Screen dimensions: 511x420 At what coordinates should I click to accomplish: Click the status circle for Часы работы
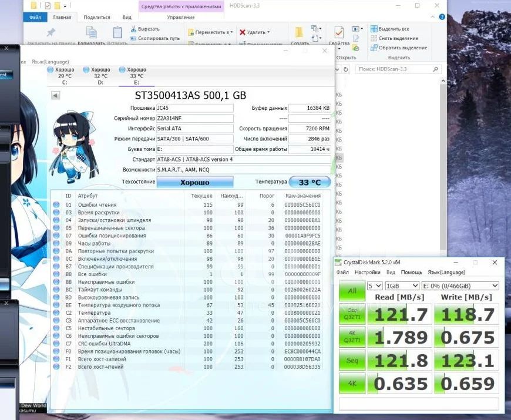56,243
